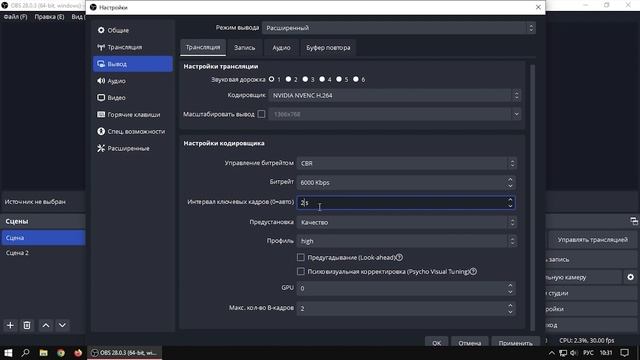640x360 pixels.
Task: Open Chrome from the taskbar
Action: coord(61,353)
